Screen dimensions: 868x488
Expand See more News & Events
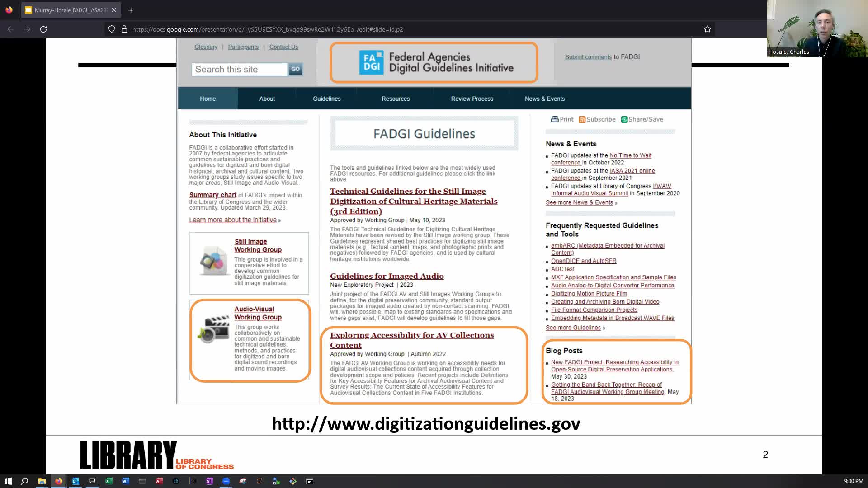579,202
